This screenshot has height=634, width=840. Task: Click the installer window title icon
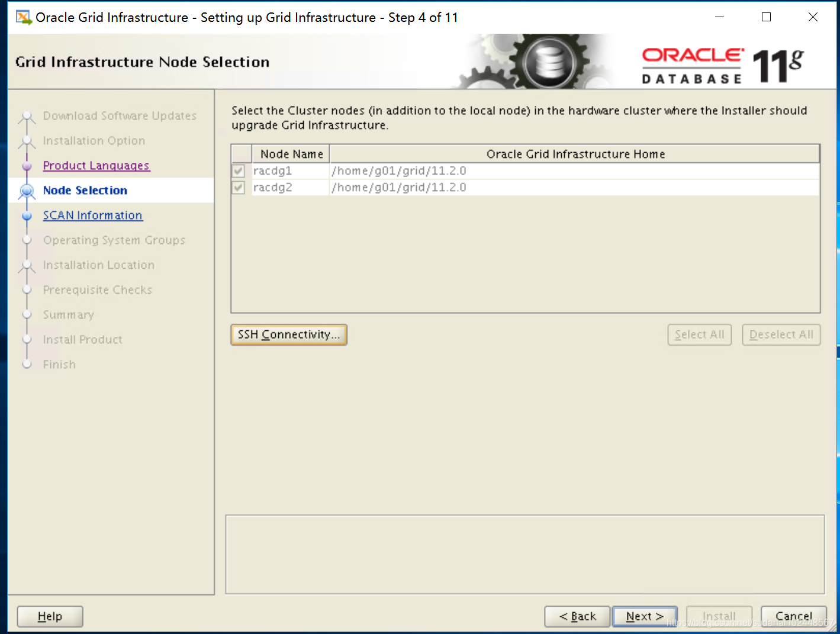(x=24, y=17)
